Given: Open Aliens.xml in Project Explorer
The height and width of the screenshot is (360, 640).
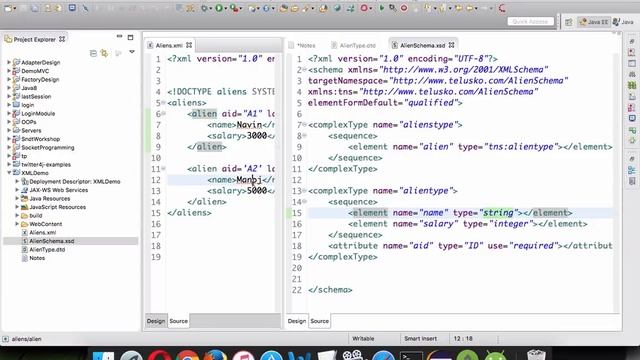Looking at the screenshot, I should 42,233.
